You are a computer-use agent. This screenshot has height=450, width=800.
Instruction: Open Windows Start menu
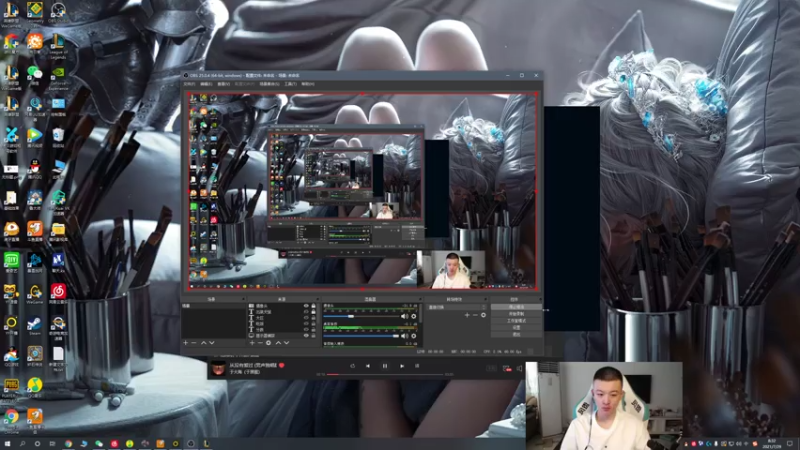pos(7,444)
